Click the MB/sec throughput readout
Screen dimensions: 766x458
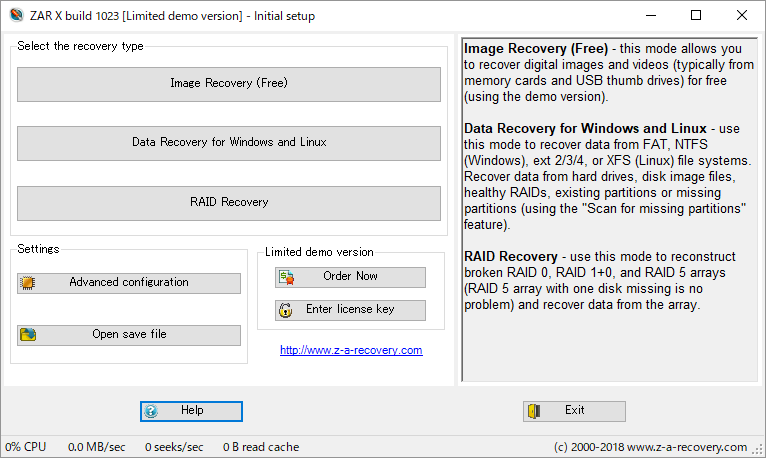pos(96,447)
